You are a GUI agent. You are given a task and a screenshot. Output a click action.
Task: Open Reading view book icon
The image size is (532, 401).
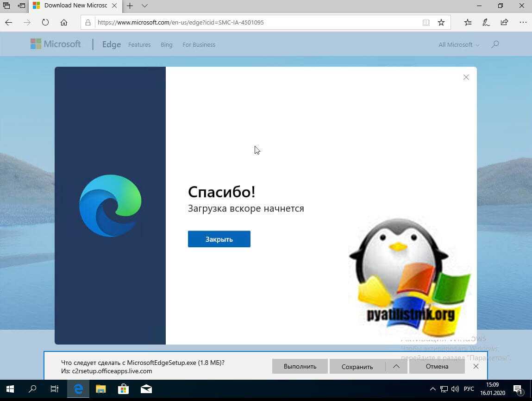pyautogui.click(x=426, y=22)
